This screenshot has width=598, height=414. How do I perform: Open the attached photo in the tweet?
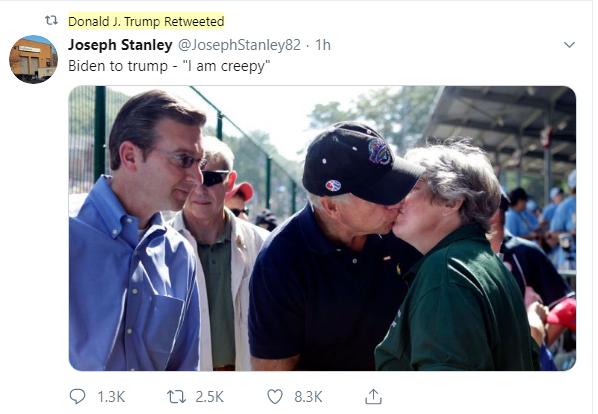(x=322, y=228)
